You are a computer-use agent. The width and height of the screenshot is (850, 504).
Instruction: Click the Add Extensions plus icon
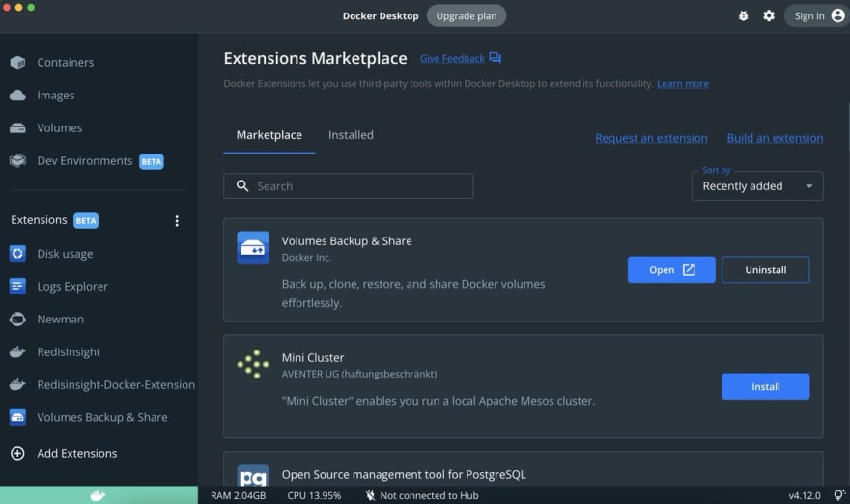[17, 453]
